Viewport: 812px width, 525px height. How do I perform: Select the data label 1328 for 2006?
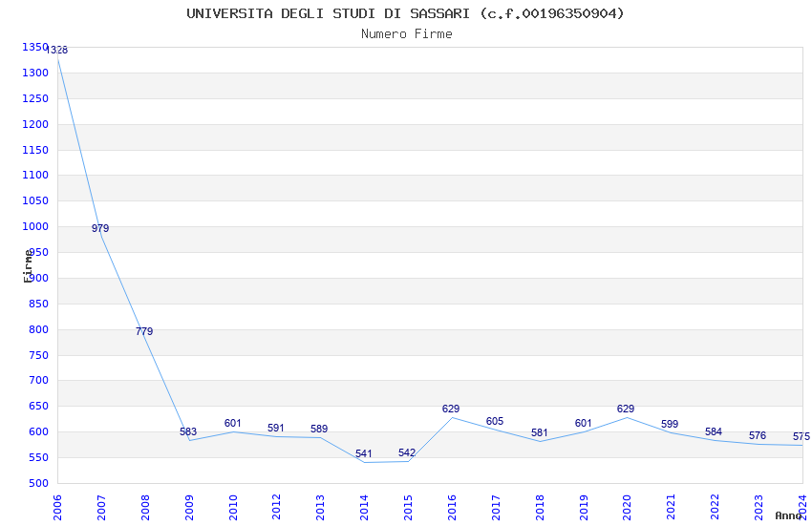tap(57, 51)
